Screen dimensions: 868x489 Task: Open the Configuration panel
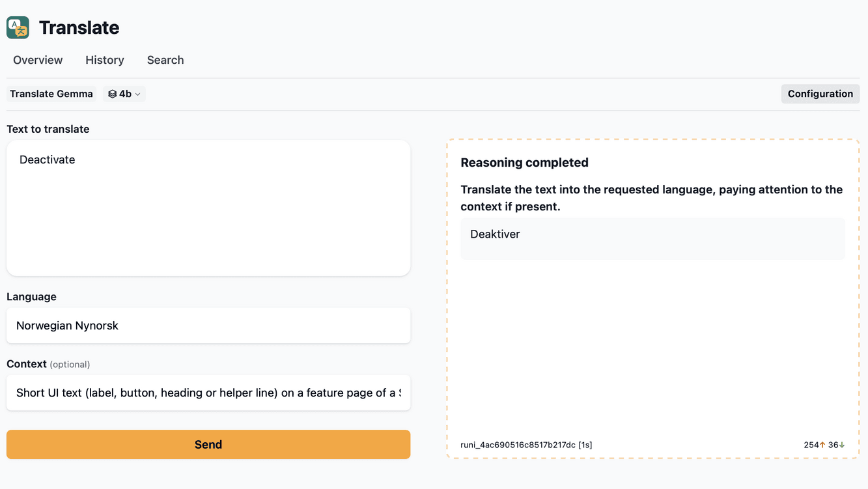click(820, 94)
